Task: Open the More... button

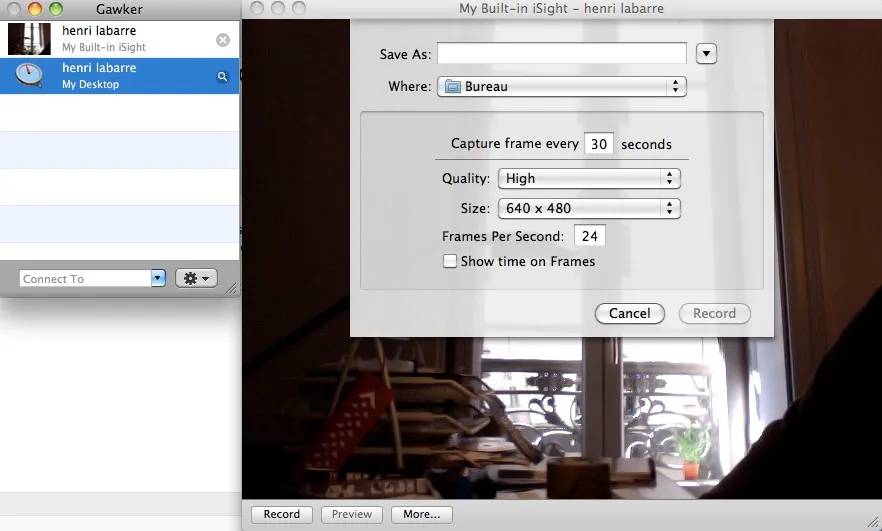Action: (x=421, y=514)
